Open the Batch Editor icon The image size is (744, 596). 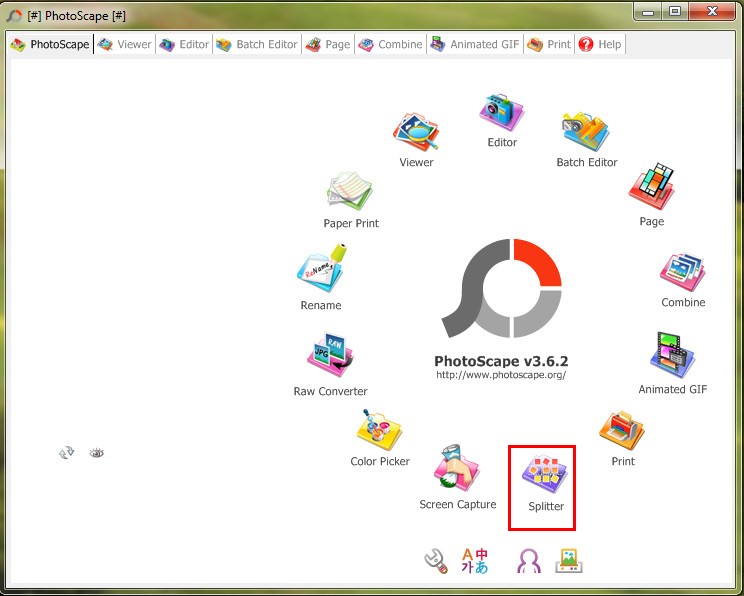[x=586, y=132]
